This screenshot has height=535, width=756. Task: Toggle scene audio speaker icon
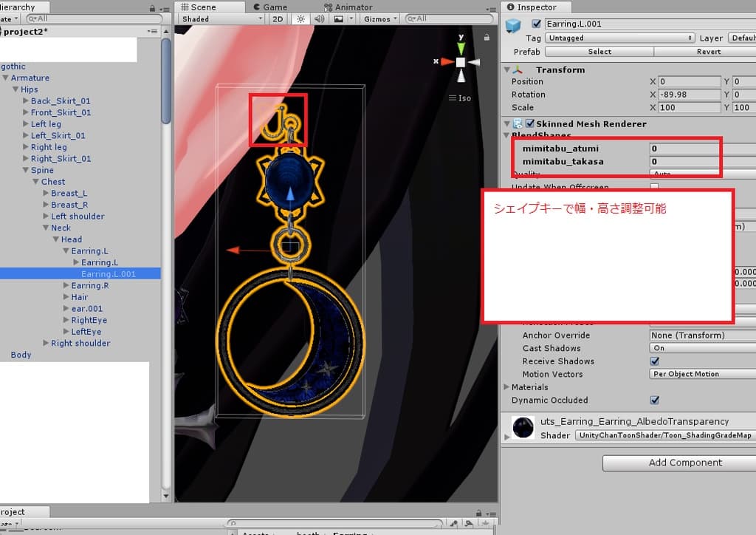pyautogui.click(x=320, y=19)
